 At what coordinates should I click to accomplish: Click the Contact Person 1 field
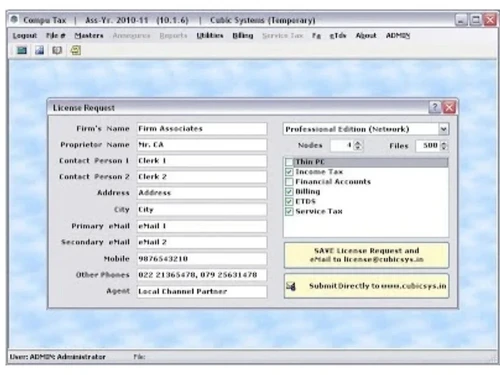pos(202,161)
